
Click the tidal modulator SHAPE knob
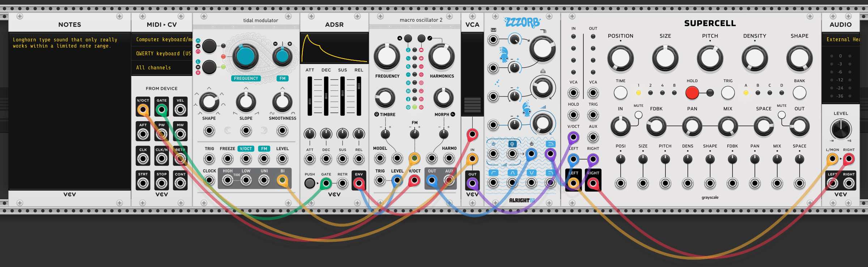coord(209,102)
